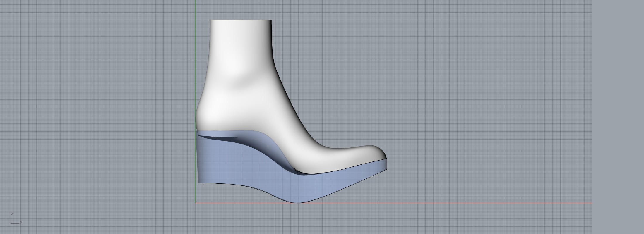
Task: Select the white boot upper shaft
Action: click(240, 58)
